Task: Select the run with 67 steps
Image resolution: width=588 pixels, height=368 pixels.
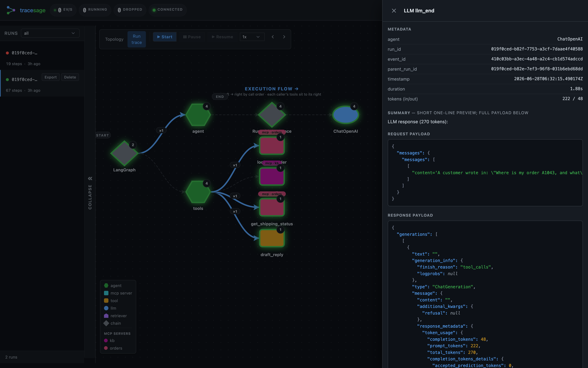Action: coord(42,84)
